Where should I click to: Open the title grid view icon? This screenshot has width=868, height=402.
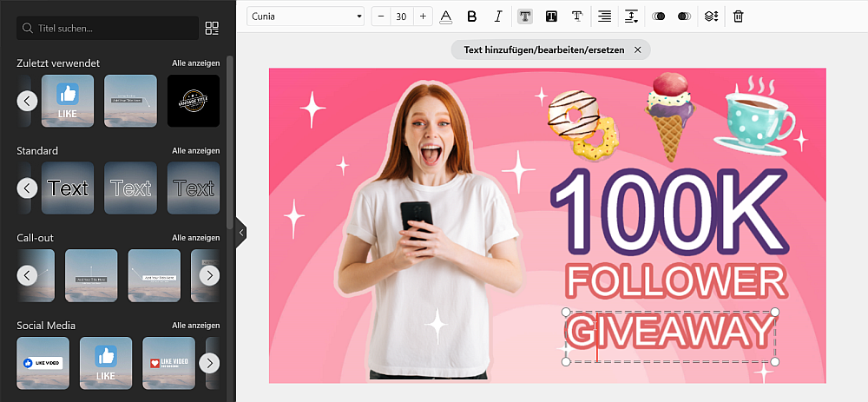click(x=212, y=29)
